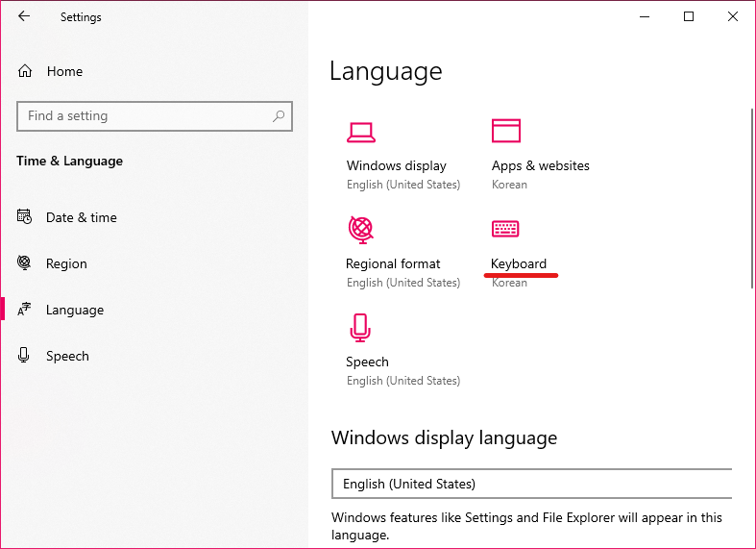Click the Language character icon in sidebar
Screen dimensions: 756x549
coord(24,310)
